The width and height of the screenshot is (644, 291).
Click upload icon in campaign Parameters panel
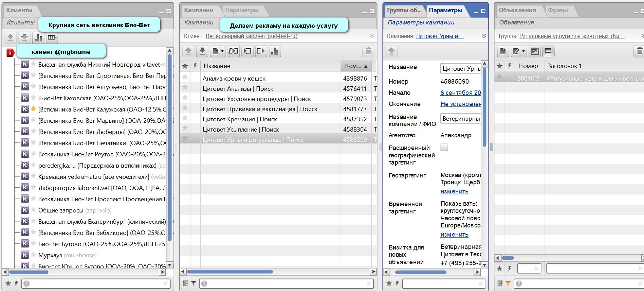391,51
